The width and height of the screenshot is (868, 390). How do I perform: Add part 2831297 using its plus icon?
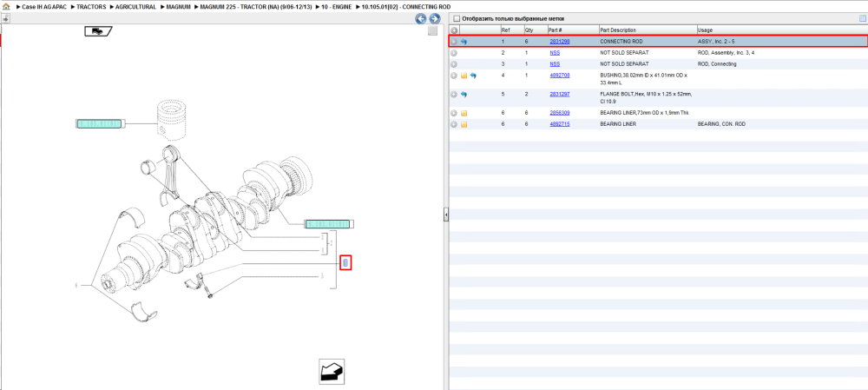click(454, 94)
